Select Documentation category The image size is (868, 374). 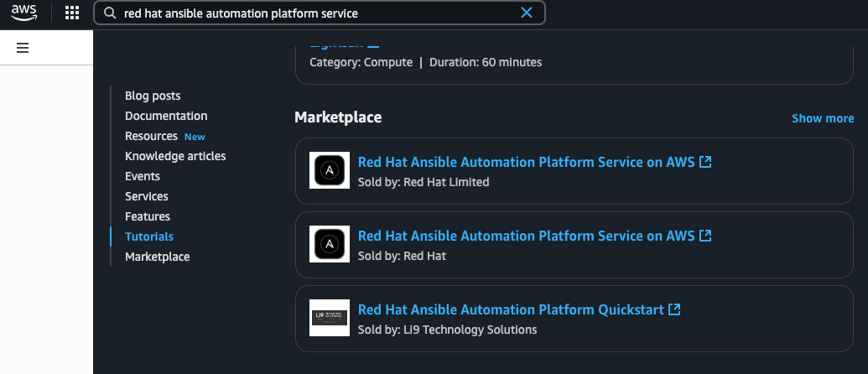(166, 116)
